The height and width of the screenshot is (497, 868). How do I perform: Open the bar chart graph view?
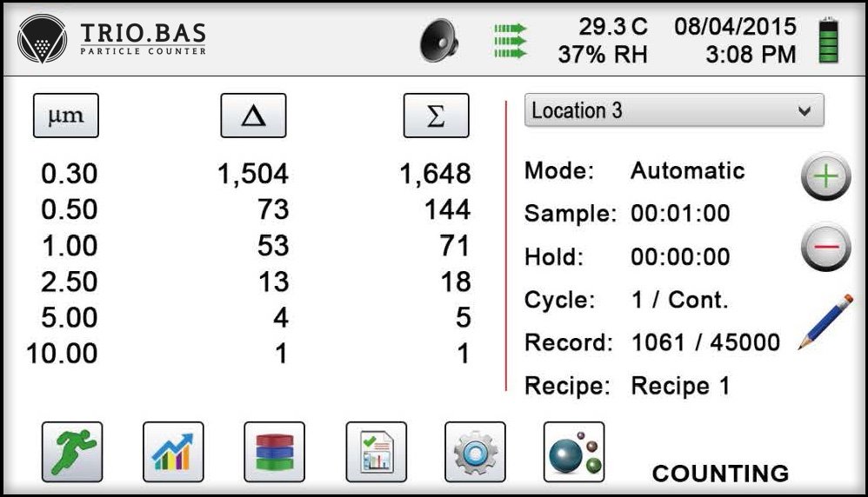click(173, 452)
